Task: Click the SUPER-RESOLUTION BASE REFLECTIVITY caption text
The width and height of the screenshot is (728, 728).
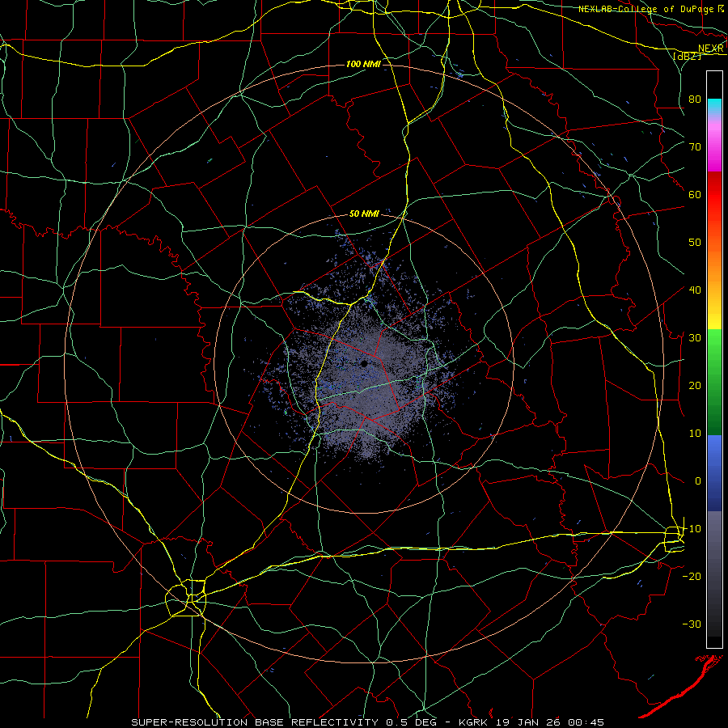Action: pyautogui.click(x=254, y=722)
